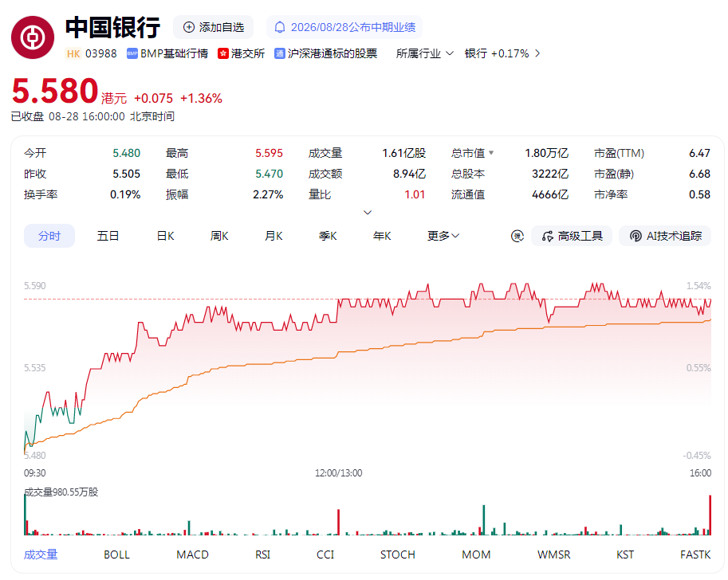Click the AI技术追踪 radar icon
This screenshot has width=728, height=580.
[x=636, y=236]
